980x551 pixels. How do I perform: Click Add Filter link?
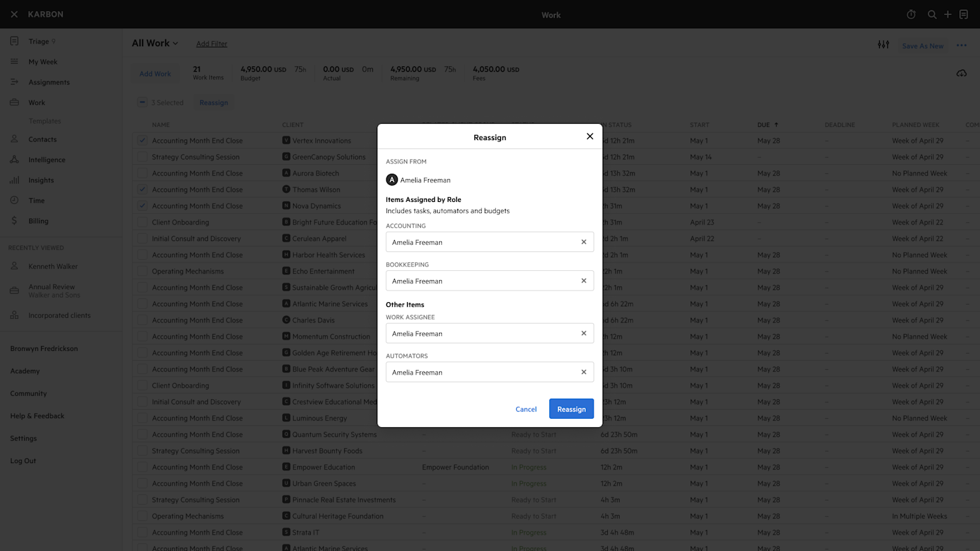(212, 44)
